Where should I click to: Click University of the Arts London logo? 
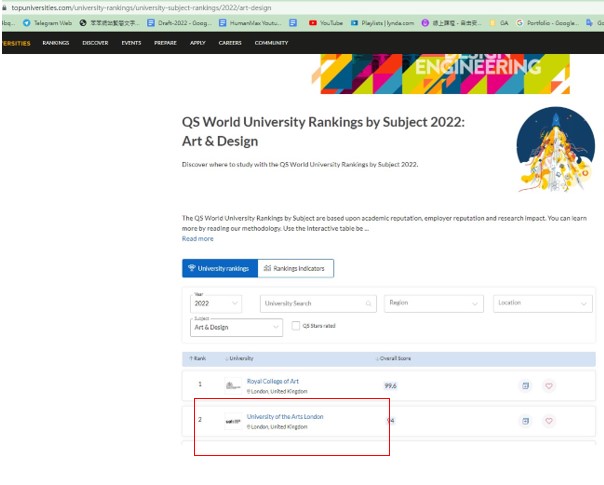coord(233,421)
